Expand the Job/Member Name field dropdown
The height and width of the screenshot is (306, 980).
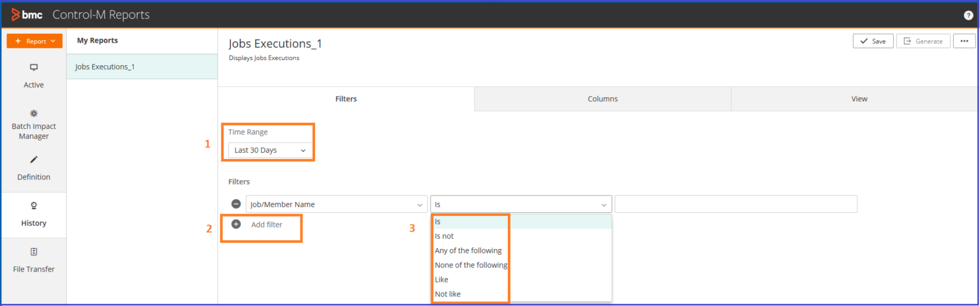(x=336, y=204)
